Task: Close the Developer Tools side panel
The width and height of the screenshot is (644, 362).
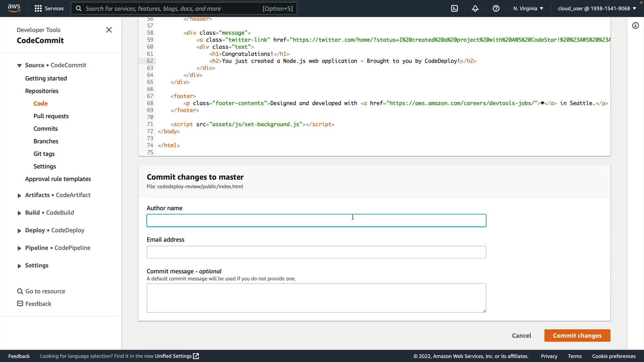Action: 109,30
